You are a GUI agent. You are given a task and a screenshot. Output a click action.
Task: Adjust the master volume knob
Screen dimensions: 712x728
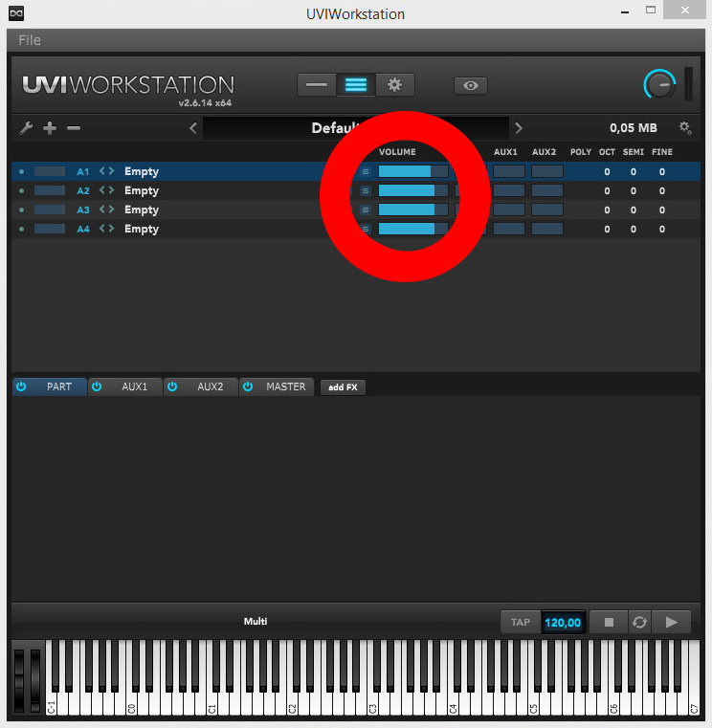tap(659, 84)
